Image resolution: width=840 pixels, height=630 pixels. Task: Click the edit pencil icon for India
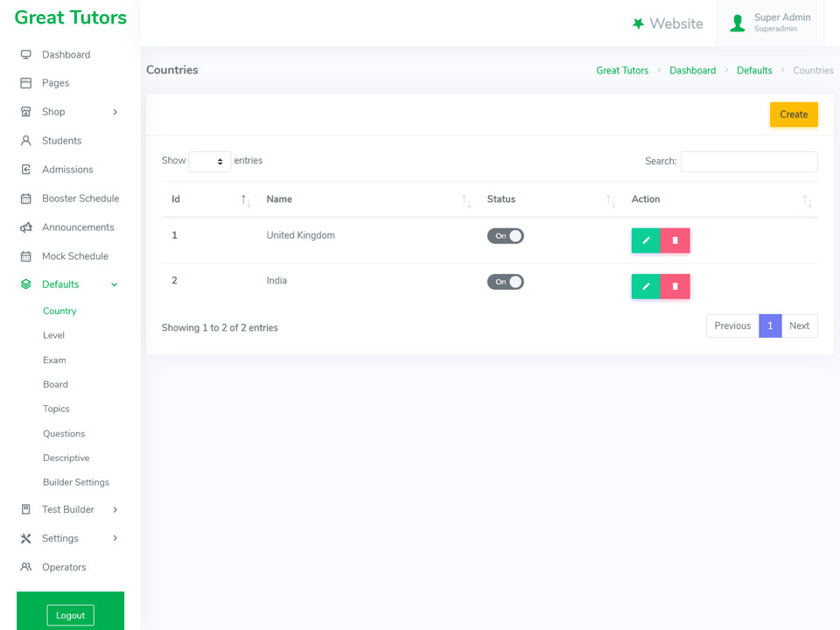tap(646, 287)
